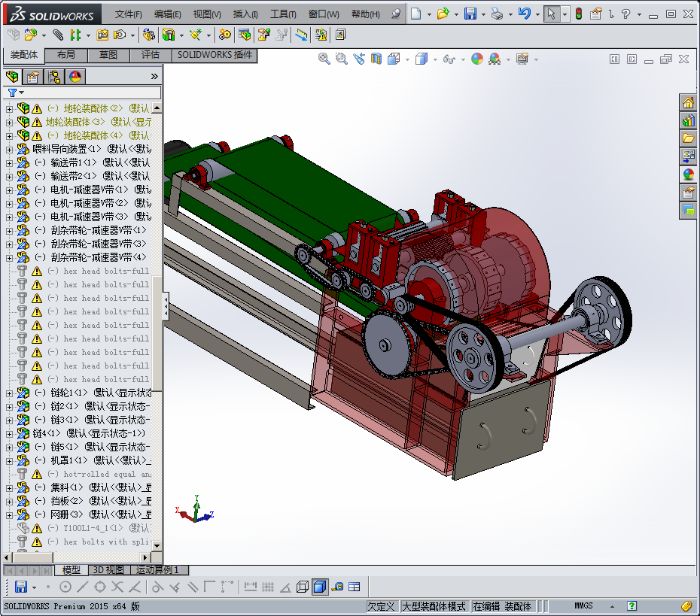The image size is (700, 616).
Task: Click Zoom to Area icon
Action: pos(342,59)
